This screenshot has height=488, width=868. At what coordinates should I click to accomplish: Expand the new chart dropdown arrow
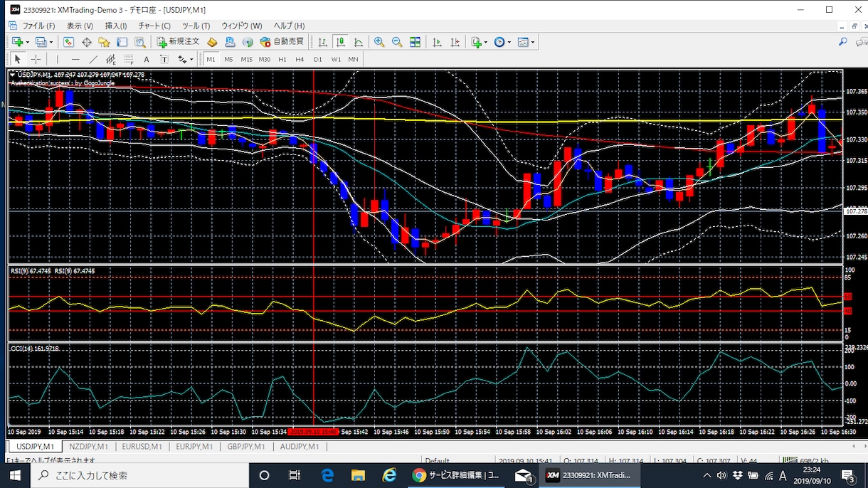point(29,43)
